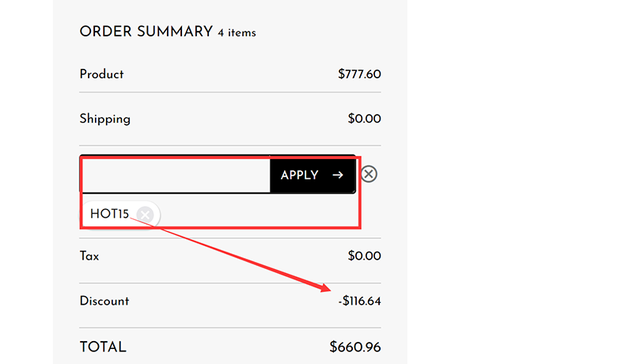The width and height of the screenshot is (633, 364).
Task: Select the TOTAL label
Action: coord(103,347)
